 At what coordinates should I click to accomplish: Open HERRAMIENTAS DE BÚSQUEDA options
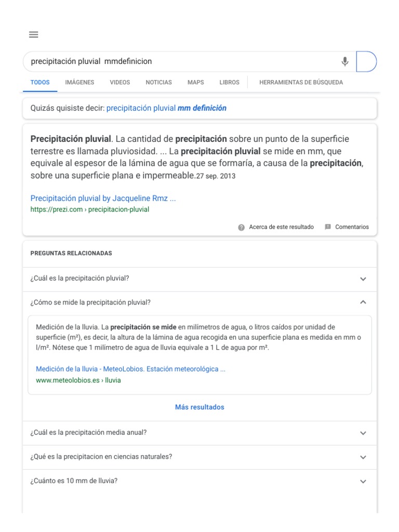(x=301, y=83)
